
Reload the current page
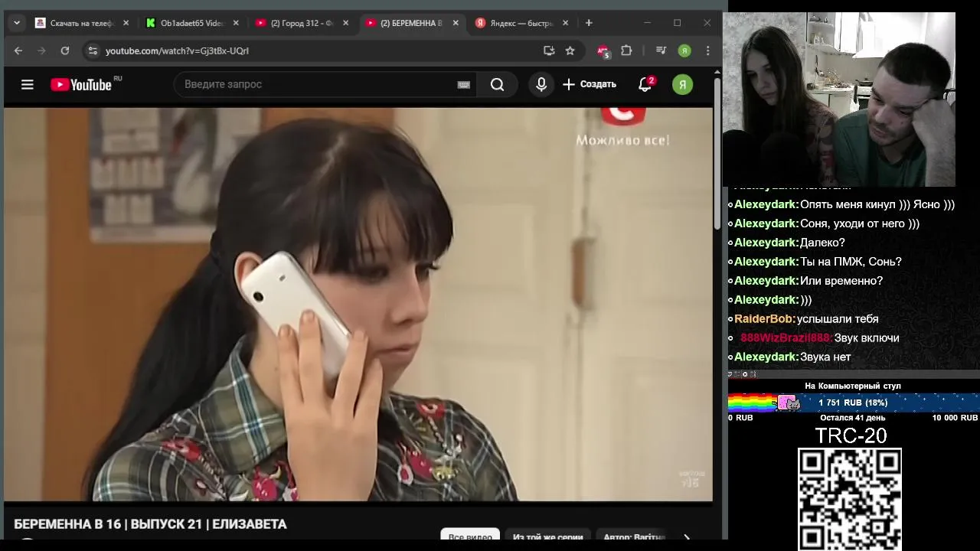click(65, 51)
